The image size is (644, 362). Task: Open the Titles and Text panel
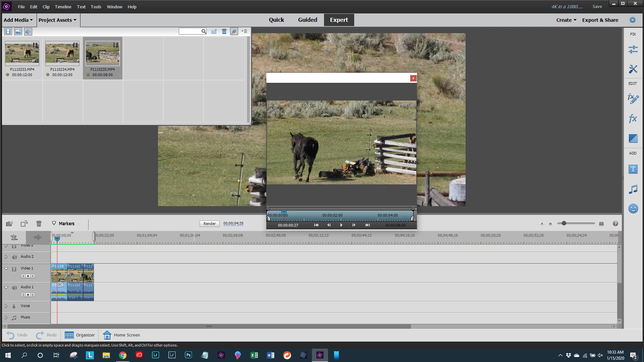pyautogui.click(x=633, y=169)
